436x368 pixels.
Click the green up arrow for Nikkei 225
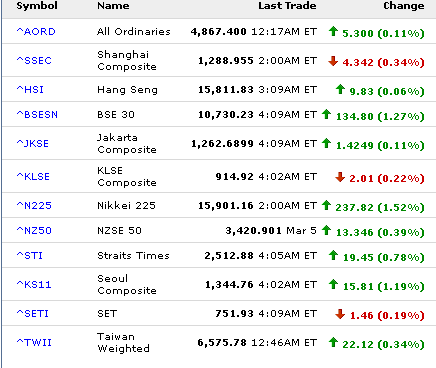326,205
